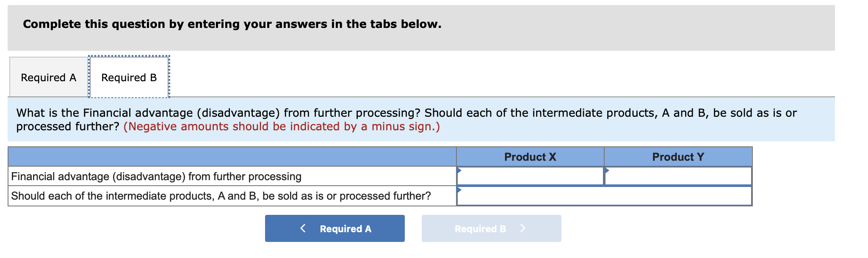Click the Product X column header
The height and width of the screenshot is (258, 868).
coord(530,157)
